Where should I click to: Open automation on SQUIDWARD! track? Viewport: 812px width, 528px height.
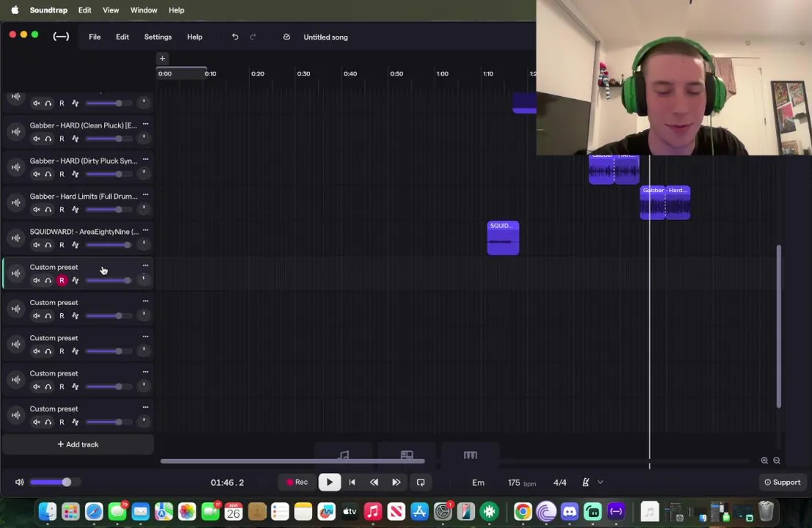tap(75, 245)
